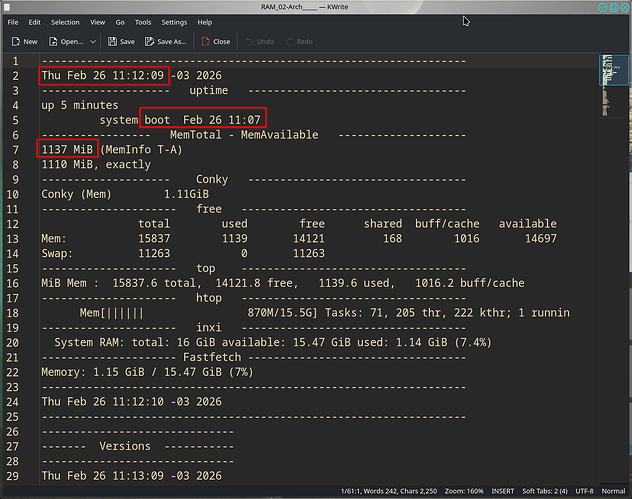Image resolution: width=632 pixels, height=499 pixels.
Task: Open the UTF-8 encoding selector
Action: click(x=588, y=490)
